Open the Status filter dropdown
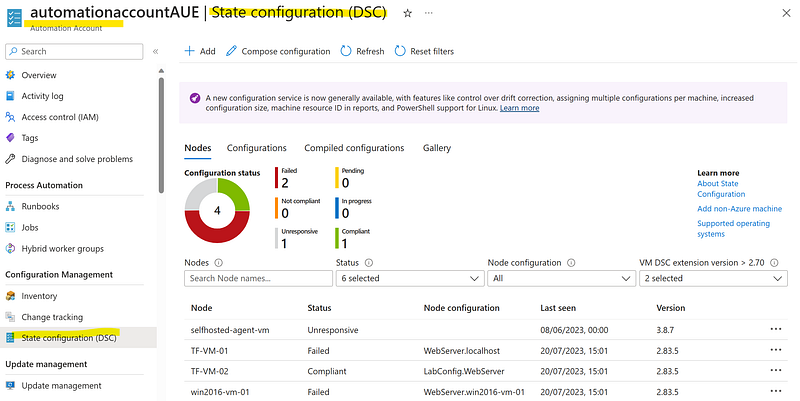The width and height of the screenshot is (800, 401). point(410,279)
